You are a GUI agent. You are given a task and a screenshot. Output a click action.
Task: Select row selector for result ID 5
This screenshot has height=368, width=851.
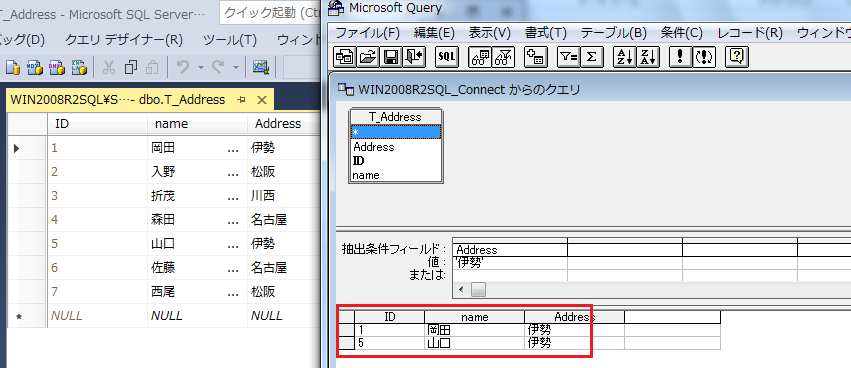tap(347, 342)
